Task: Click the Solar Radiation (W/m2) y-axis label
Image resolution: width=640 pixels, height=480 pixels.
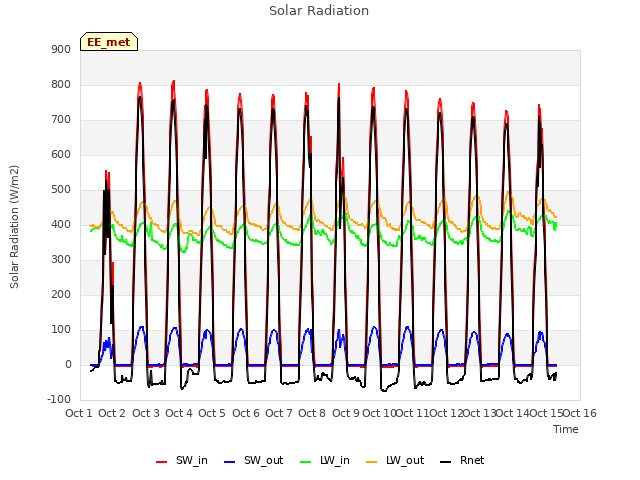Action: 14,227
